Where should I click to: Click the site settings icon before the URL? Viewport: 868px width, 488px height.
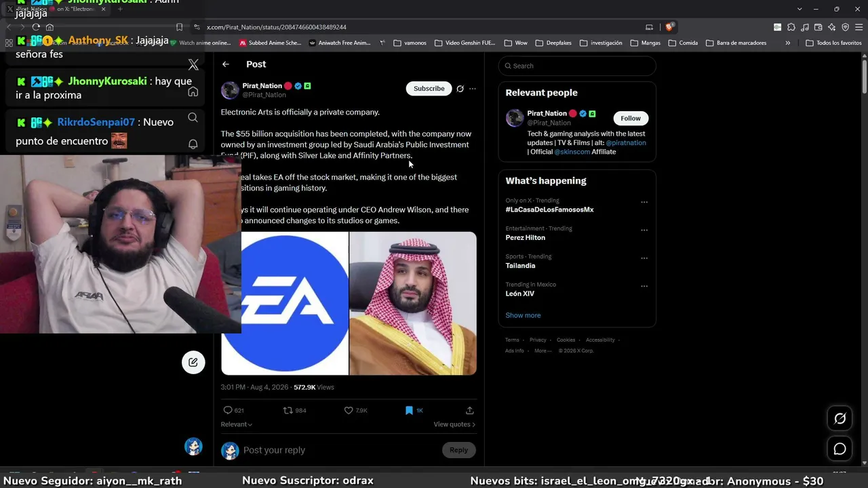click(x=197, y=27)
